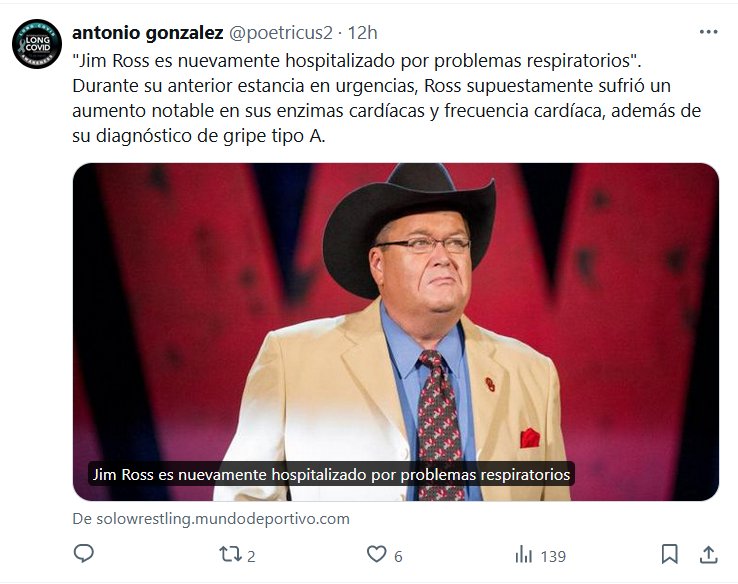
Task: Open the Long Covid profile avatar
Action: 37,45
